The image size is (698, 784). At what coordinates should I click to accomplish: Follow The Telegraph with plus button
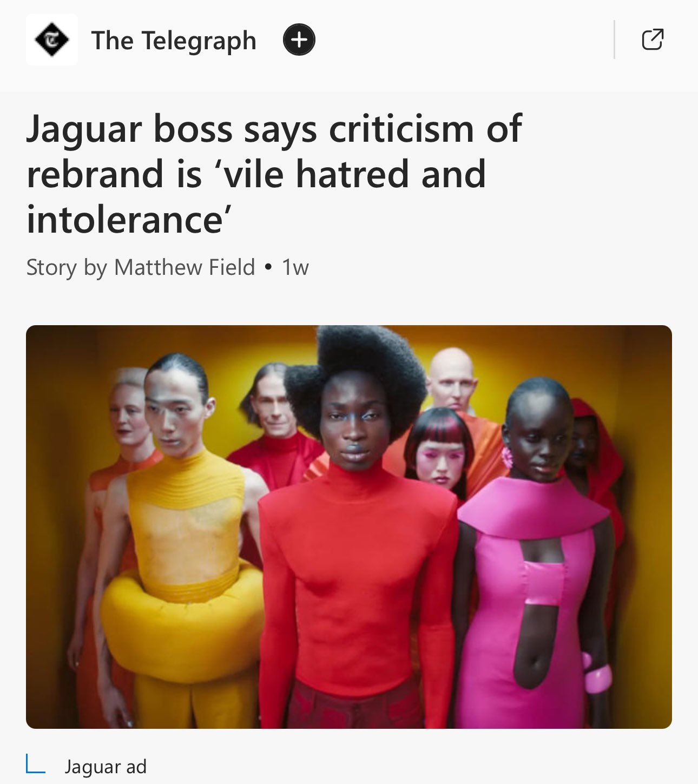click(x=299, y=39)
